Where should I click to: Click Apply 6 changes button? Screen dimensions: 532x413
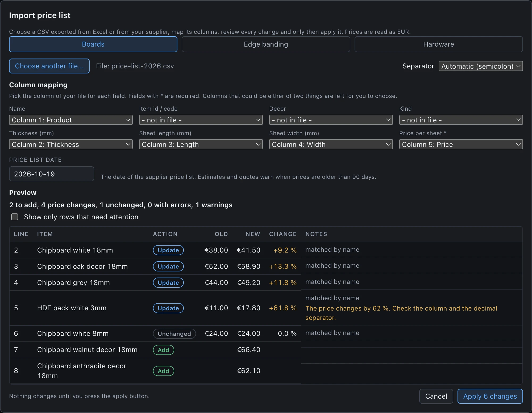[x=490, y=396]
